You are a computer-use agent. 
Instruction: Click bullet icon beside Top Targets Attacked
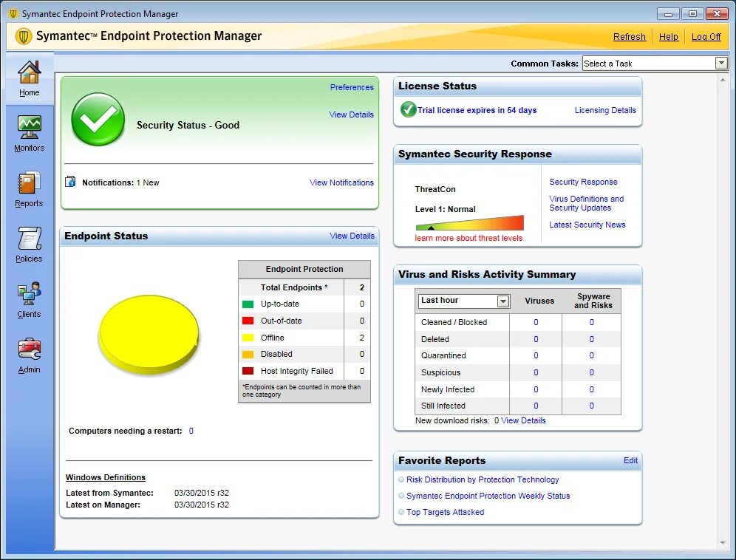coord(401,512)
